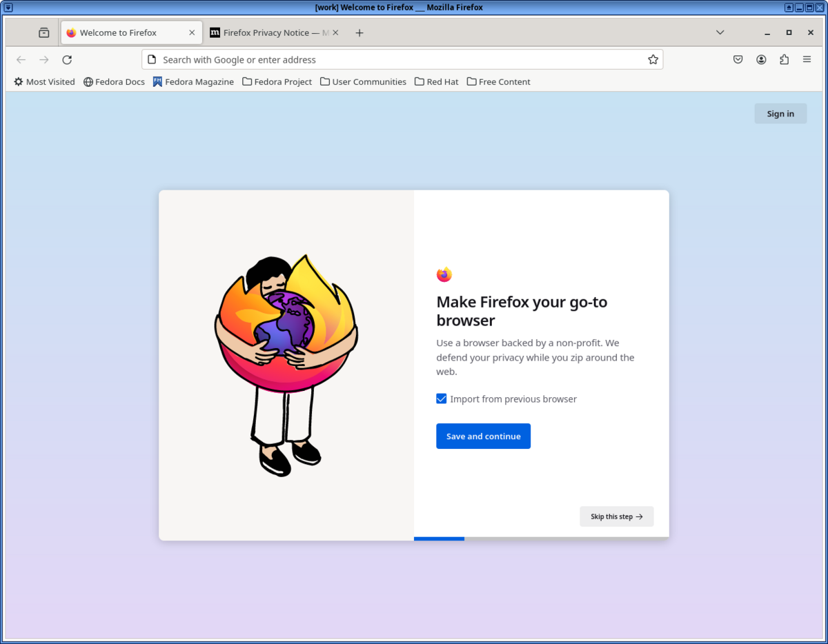Click the Sign in button

point(780,113)
